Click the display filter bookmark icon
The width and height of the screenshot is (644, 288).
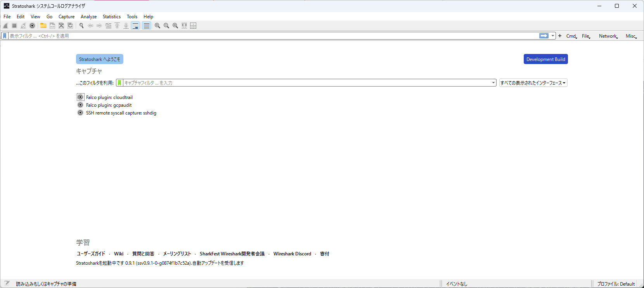[x=5, y=36]
